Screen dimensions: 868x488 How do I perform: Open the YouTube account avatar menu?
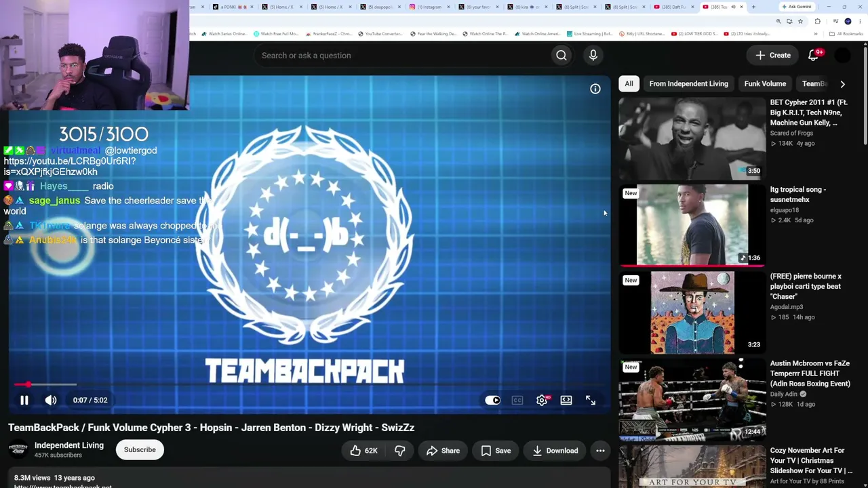pyautogui.click(x=842, y=56)
